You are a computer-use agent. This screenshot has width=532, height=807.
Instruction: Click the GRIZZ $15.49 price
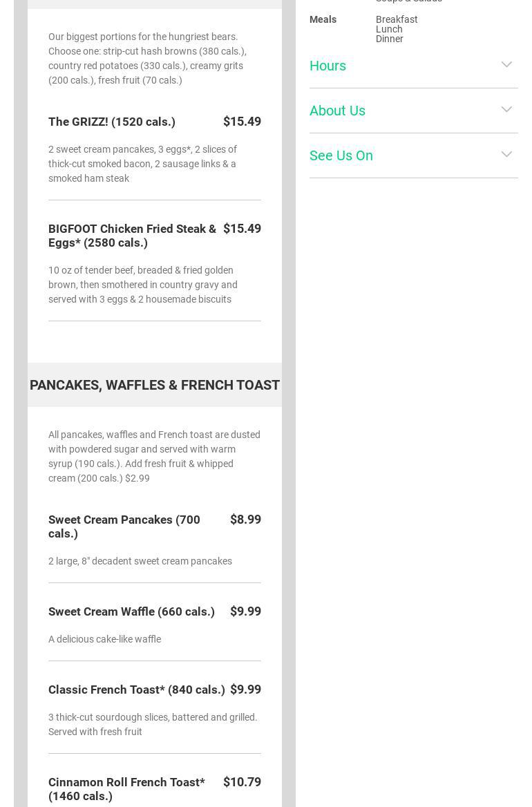[242, 122]
